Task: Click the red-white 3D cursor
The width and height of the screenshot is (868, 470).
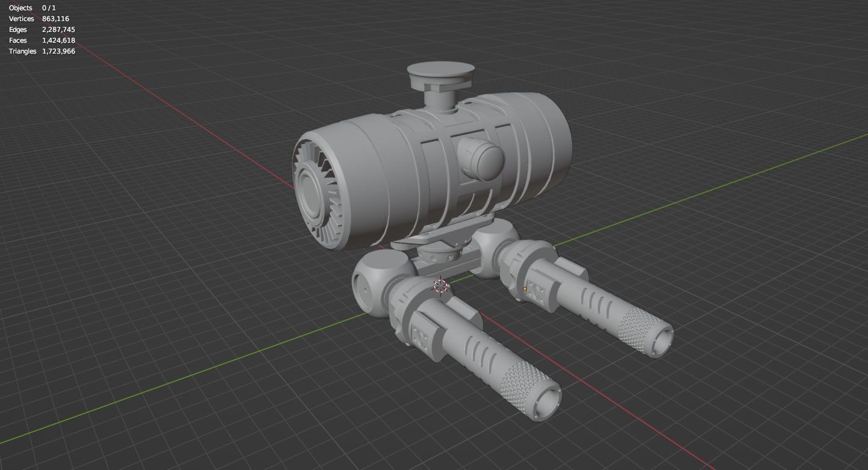Action: pyautogui.click(x=441, y=286)
